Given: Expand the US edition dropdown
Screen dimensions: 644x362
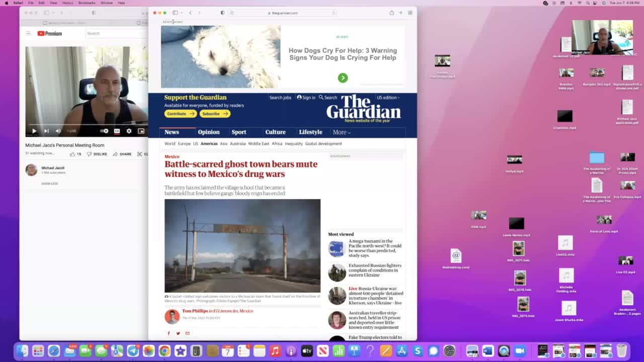Looking at the screenshot, I should point(388,98).
